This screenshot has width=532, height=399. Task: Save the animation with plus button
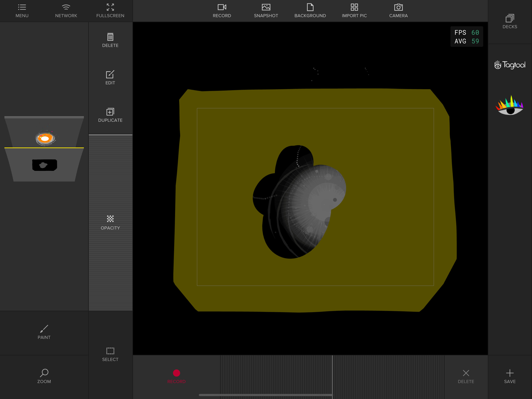tap(510, 376)
